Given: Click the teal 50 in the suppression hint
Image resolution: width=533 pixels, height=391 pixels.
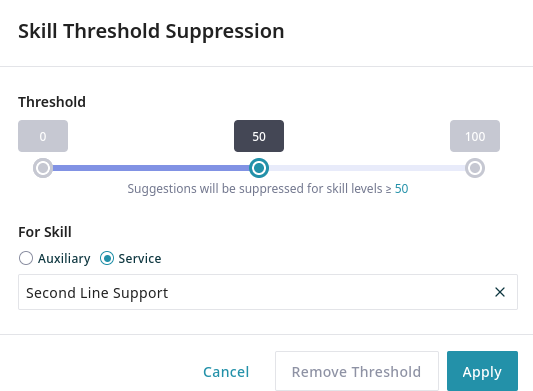Looking at the screenshot, I should [x=401, y=189].
